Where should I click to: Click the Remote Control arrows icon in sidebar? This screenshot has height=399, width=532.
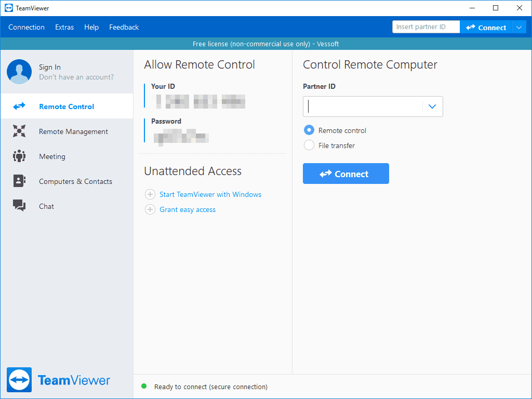[19, 107]
